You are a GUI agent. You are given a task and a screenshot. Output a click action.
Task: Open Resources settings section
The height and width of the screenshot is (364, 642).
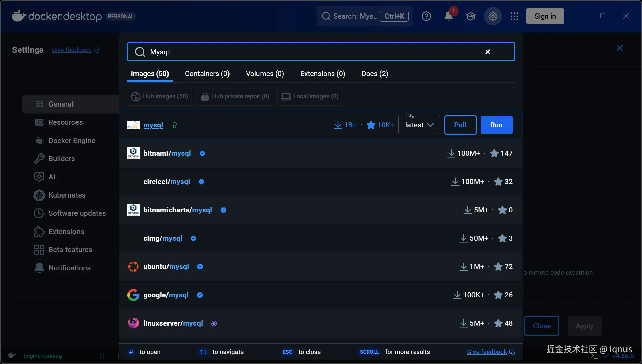71,122
